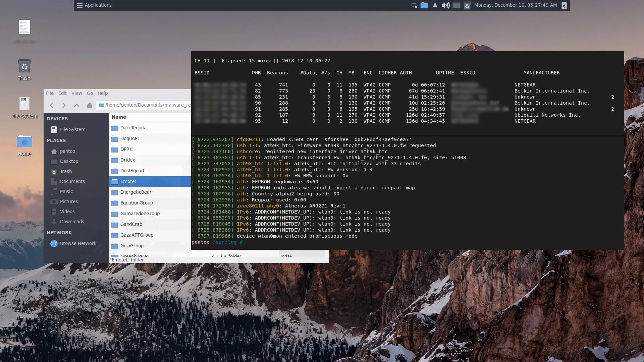The height and width of the screenshot is (362, 644).
Task: Select the DoquAPT folder
Action: point(150,138)
